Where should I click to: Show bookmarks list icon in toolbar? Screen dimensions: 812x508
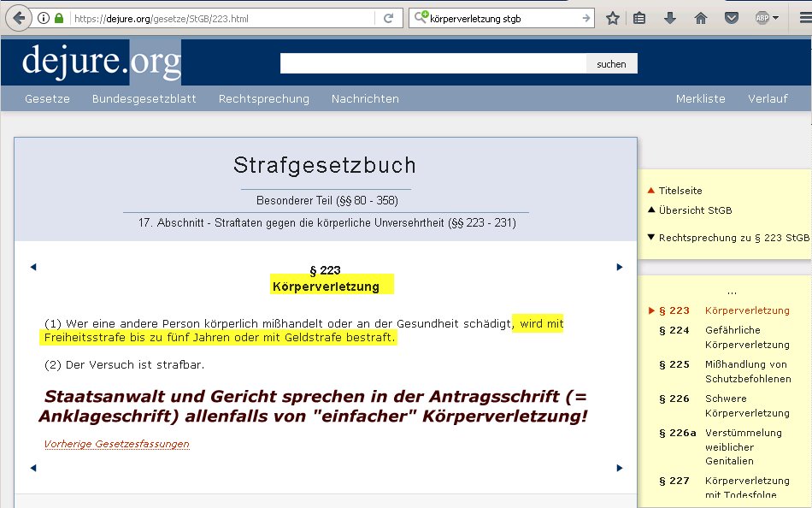pyautogui.click(x=639, y=18)
